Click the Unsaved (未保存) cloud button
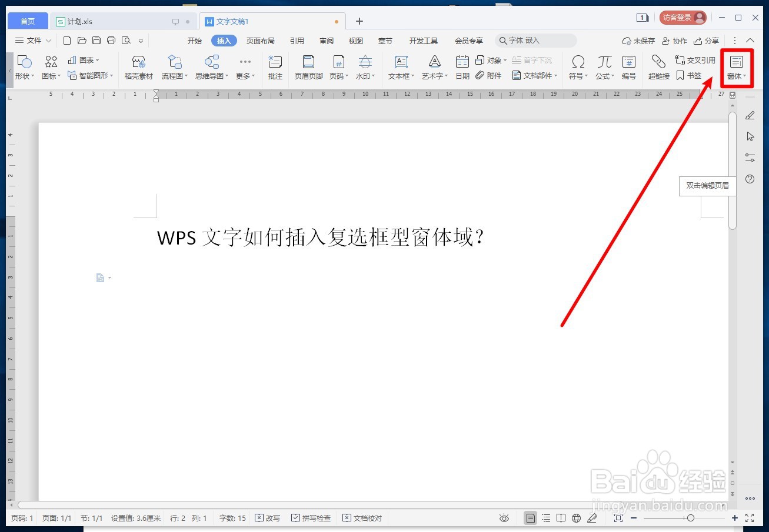Image resolution: width=769 pixels, height=532 pixels. (638, 41)
